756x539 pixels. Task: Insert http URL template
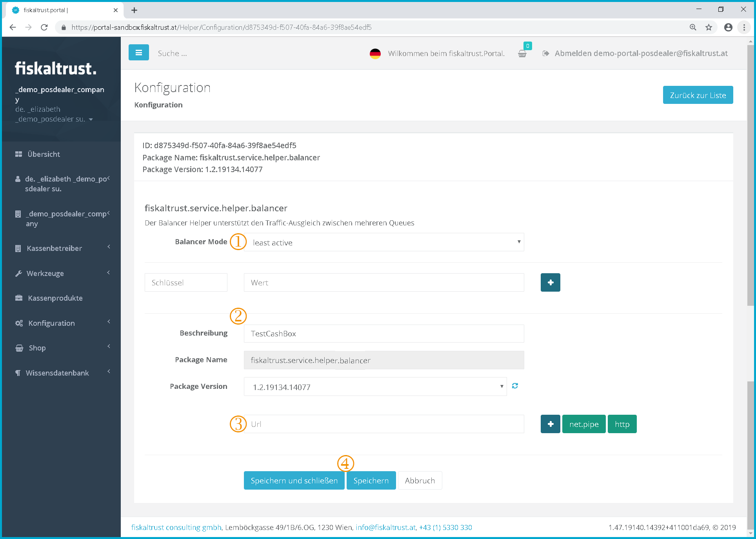coord(622,424)
